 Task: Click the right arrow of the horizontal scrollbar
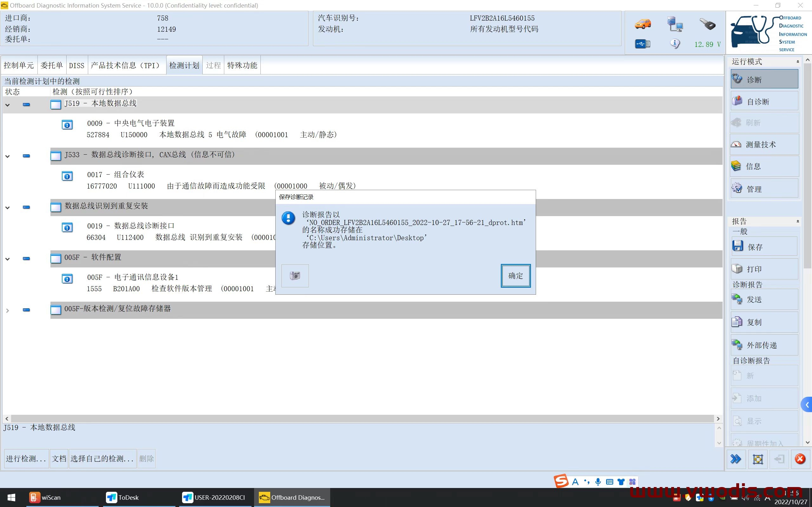[718, 418]
